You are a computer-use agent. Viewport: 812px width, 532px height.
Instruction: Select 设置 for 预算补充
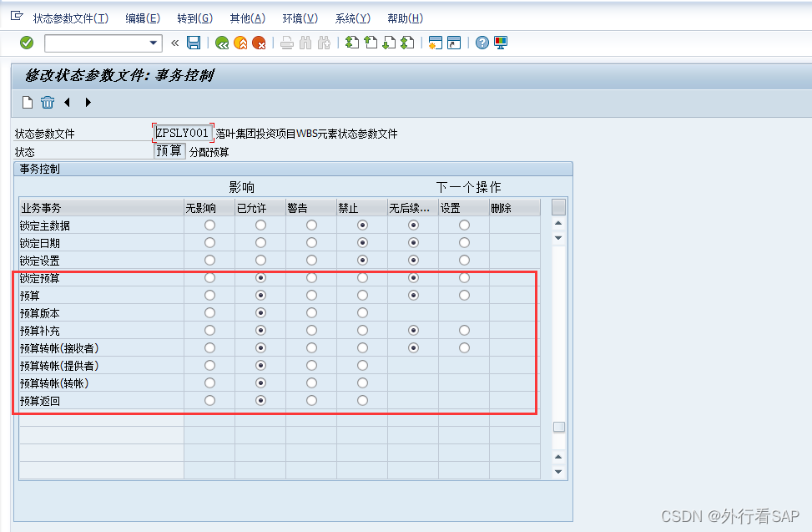coord(464,331)
